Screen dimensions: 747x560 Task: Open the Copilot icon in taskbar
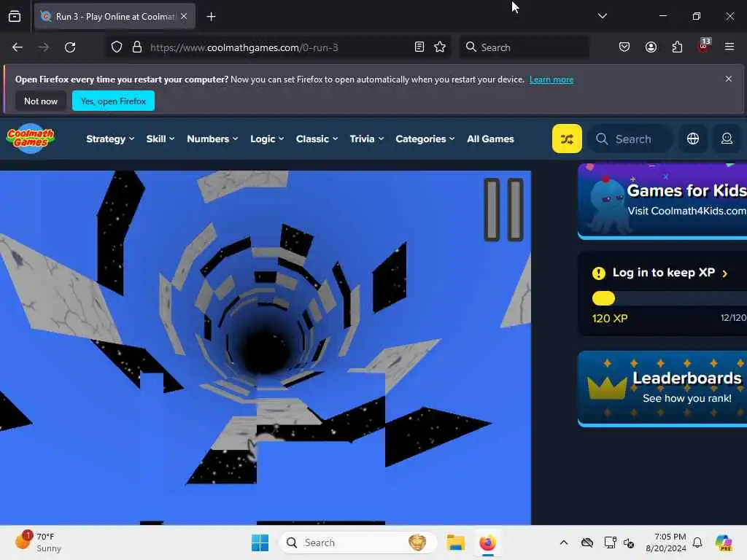(724, 542)
